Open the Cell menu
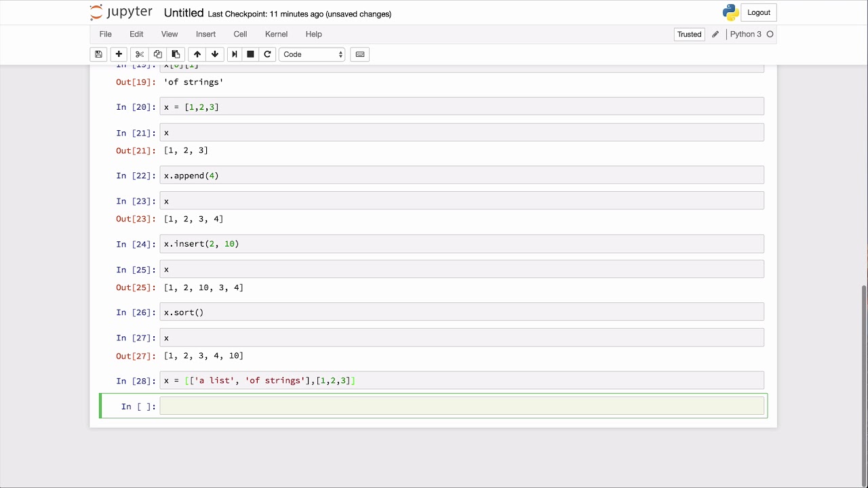Image resolution: width=868 pixels, height=488 pixels. (240, 34)
